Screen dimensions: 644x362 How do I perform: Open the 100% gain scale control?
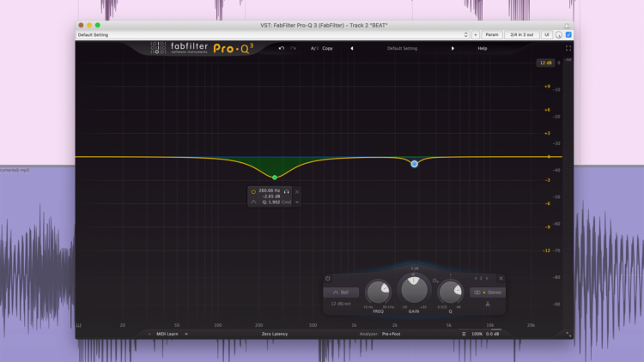477,334
